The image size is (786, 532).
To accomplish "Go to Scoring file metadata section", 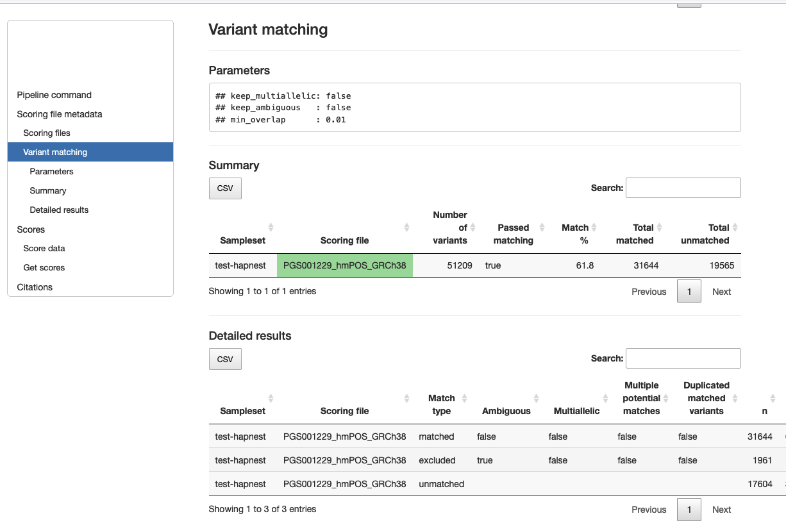I will pos(60,114).
